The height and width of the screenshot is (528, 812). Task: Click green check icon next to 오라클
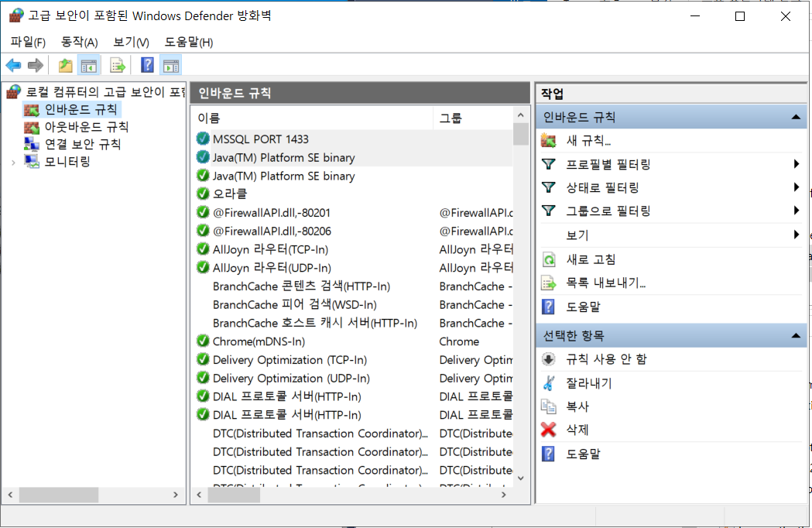tap(203, 194)
